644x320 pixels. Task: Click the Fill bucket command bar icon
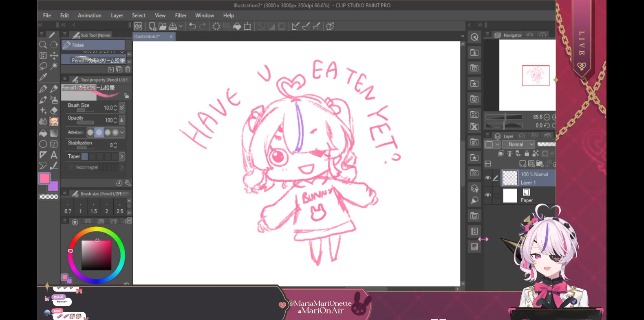[x=237, y=26]
